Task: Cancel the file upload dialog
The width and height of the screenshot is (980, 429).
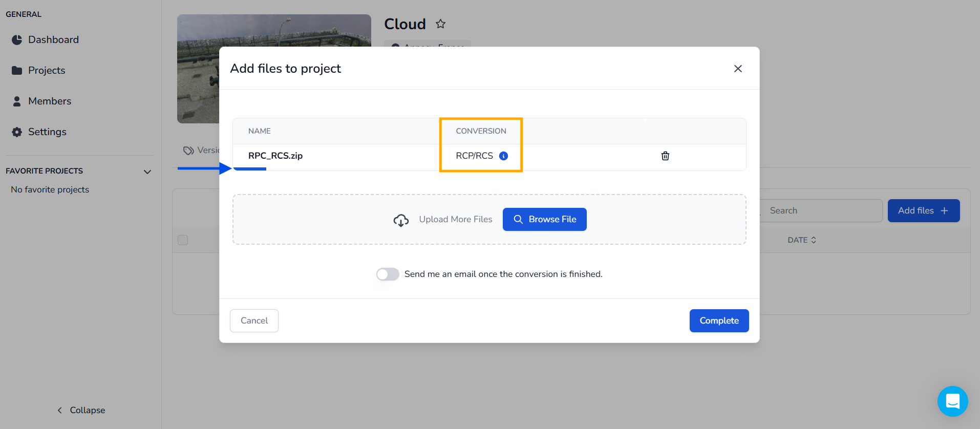Action: (254, 320)
